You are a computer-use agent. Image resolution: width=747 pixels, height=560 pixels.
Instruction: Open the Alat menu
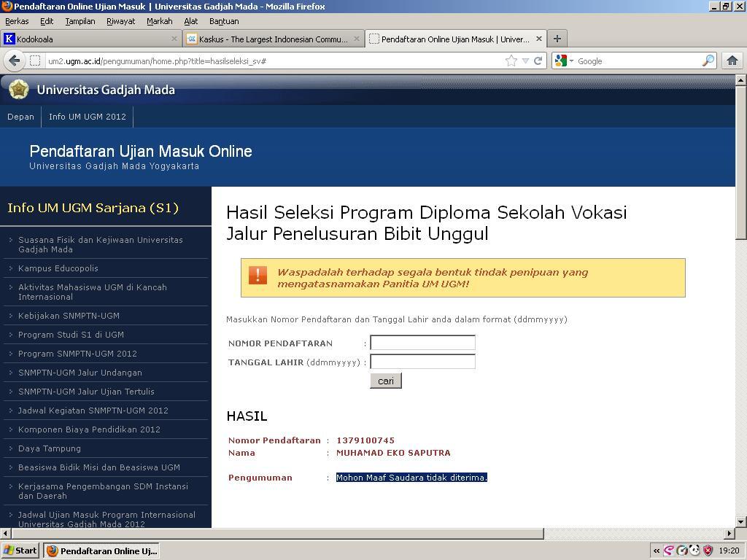point(191,21)
